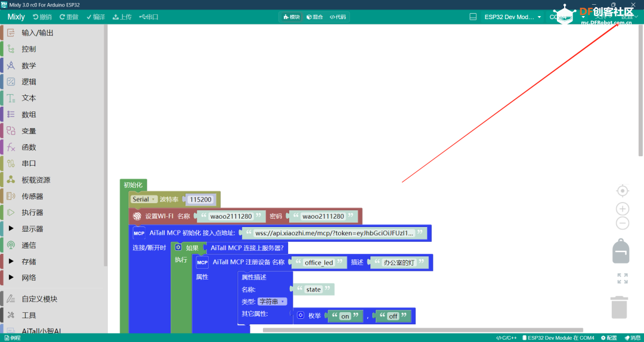Switch to the 混合 view tab
The width and height of the screenshot is (644, 342).
click(315, 17)
